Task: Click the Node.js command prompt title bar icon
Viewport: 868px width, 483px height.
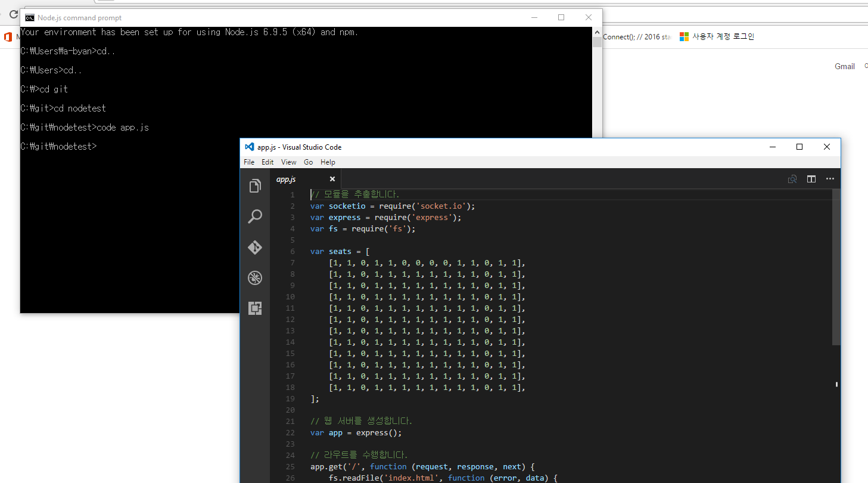Action: coord(29,18)
